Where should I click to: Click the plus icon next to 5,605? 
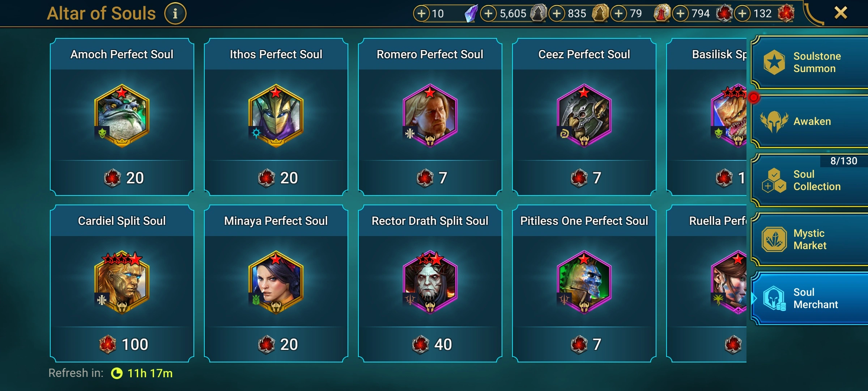tap(488, 14)
